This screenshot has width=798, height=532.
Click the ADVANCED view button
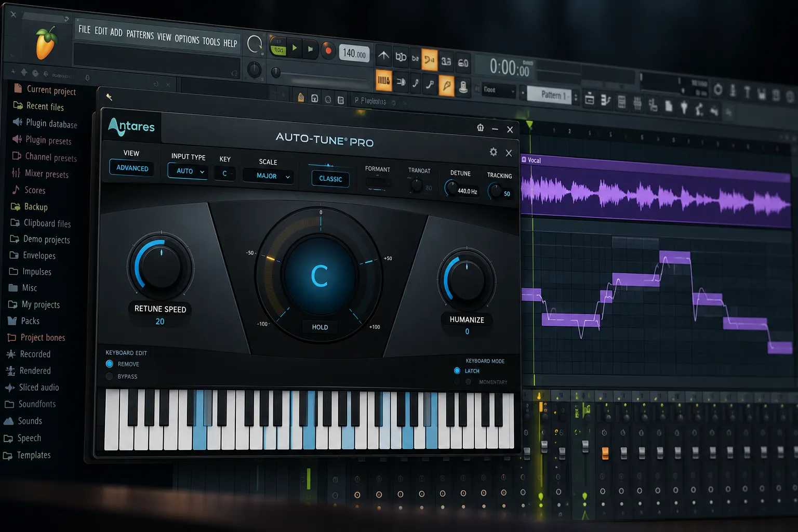132,168
